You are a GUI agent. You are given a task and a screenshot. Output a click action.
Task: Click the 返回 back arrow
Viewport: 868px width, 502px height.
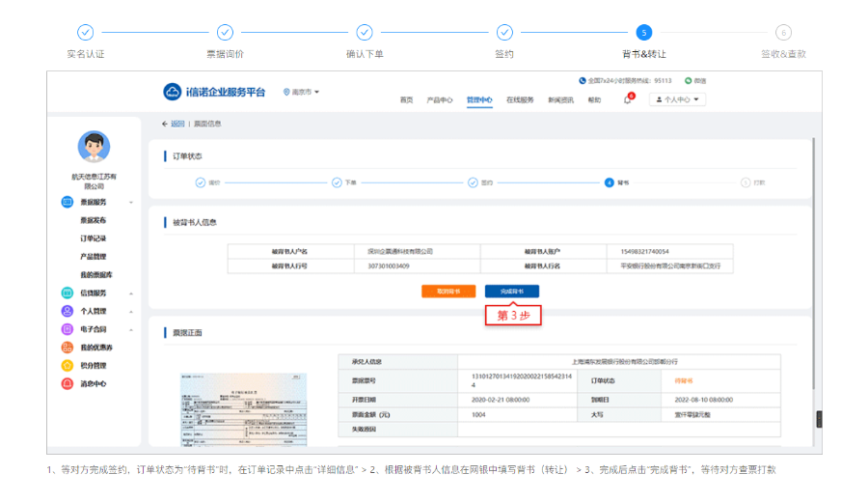click(x=165, y=124)
